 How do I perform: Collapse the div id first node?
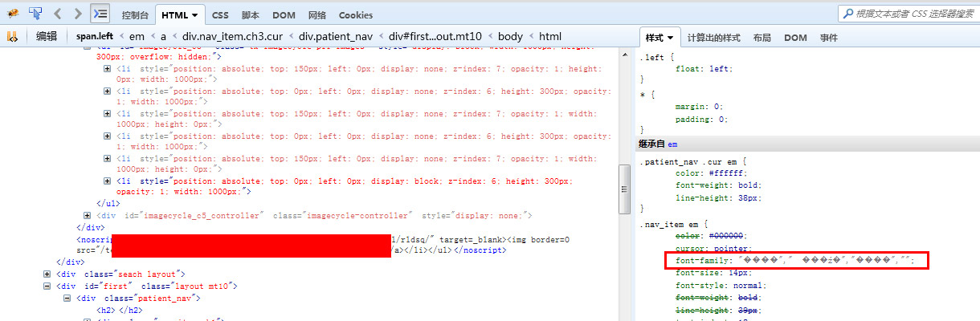click(47, 286)
